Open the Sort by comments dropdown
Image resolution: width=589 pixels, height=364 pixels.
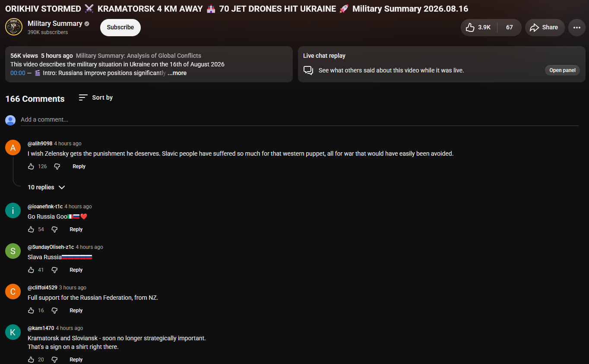(x=96, y=97)
